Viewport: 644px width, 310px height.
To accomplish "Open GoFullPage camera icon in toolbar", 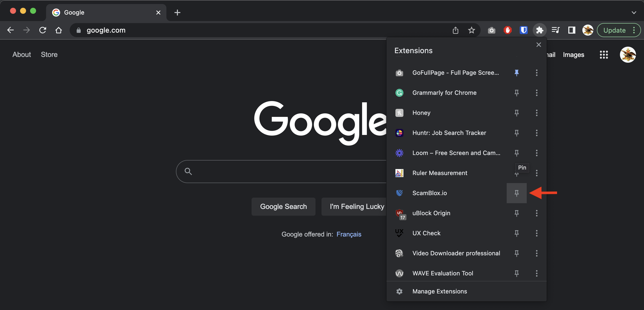I will click(x=492, y=30).
